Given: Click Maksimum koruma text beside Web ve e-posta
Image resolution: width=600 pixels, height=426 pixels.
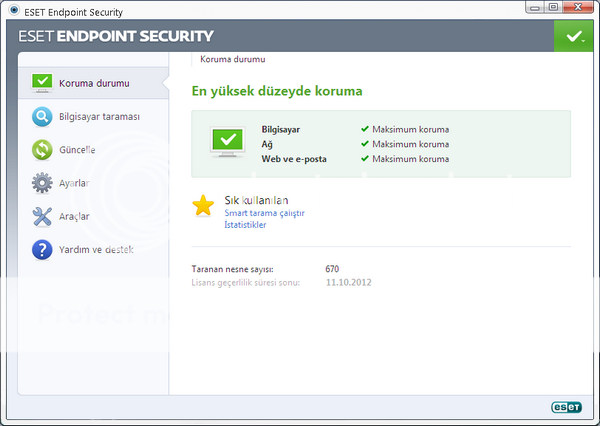Looking at the screenshot, I should pos(411,159).
